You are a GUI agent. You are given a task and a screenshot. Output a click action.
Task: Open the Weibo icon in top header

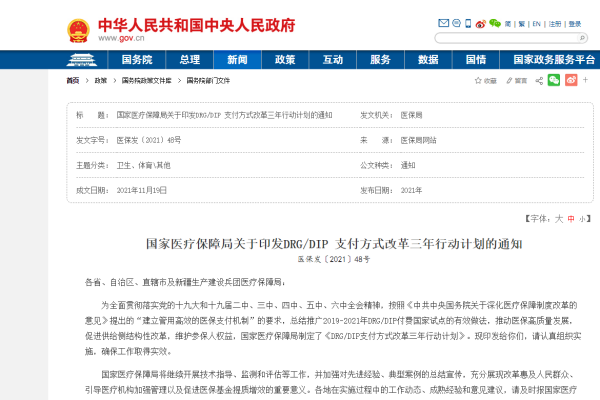pyautogui.click(x=481, y=24)
